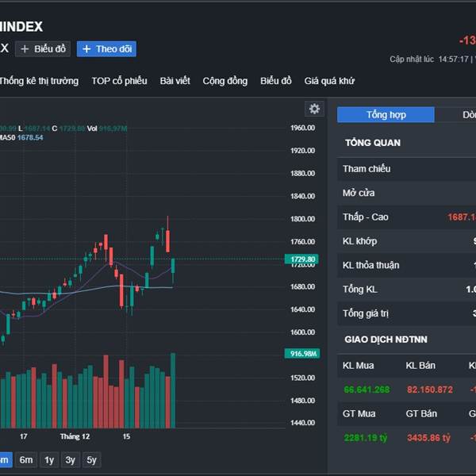Go to the Bài viết tab
Image resolution: width=476 pixels, height=476 pixels.
point(175,81)
